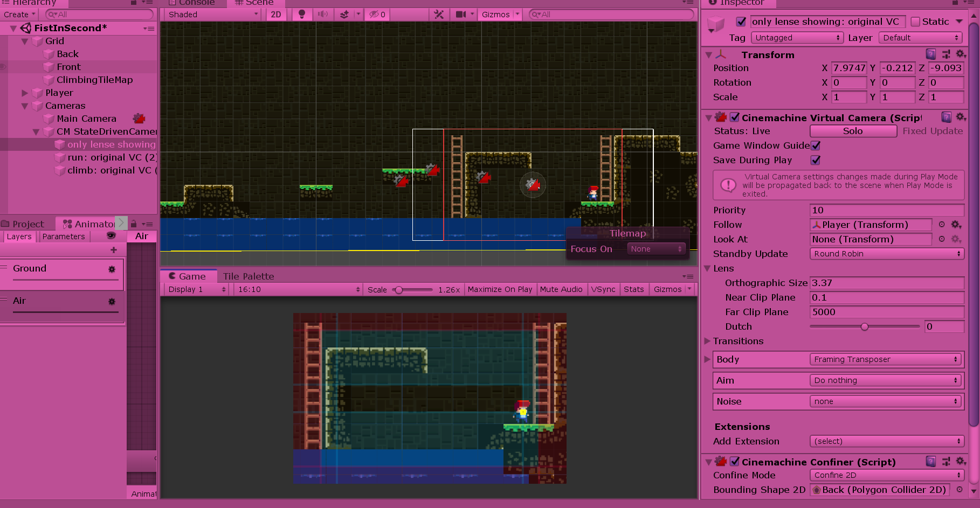Toggle 2D view mode in the Scene toolbar
Screen dimensions: 980x508
click(275, 15)
